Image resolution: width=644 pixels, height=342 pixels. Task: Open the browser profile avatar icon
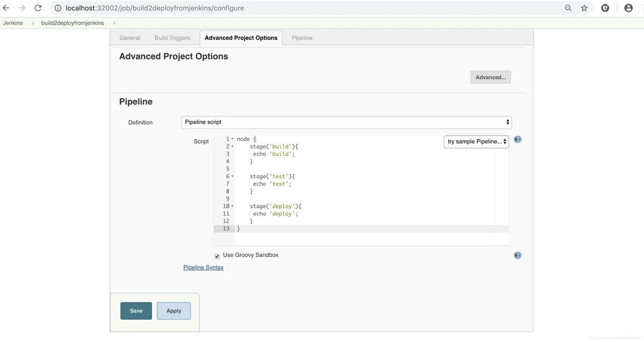click(x=628, y=8)
